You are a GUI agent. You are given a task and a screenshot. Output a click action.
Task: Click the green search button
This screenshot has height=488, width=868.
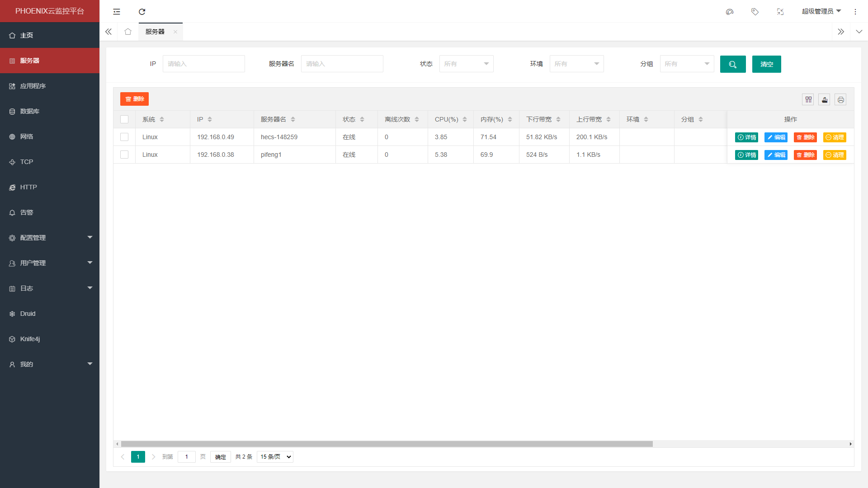(733, 64)
